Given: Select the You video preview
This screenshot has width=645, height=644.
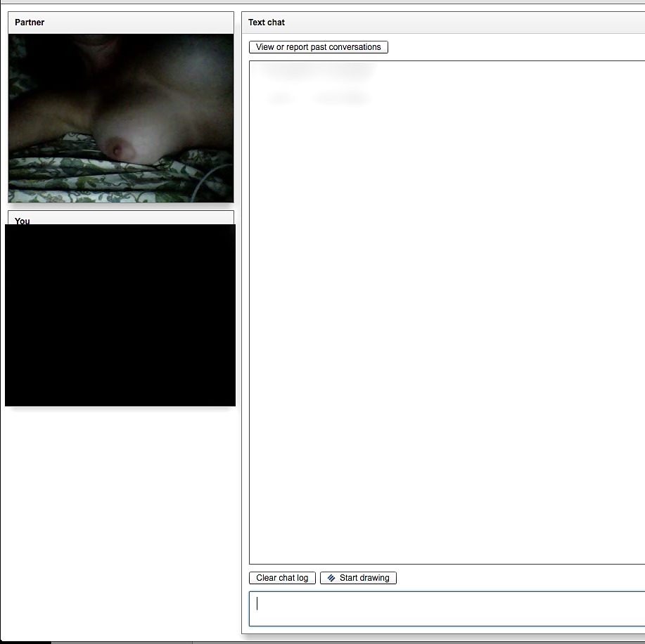Looking at the screenshot, I should tap(120, 315).
